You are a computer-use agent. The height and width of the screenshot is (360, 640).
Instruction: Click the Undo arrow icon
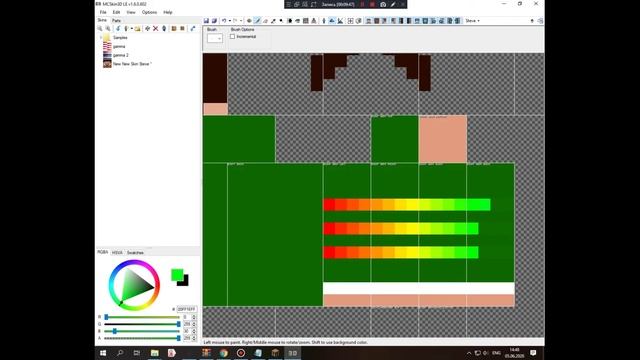224,21
